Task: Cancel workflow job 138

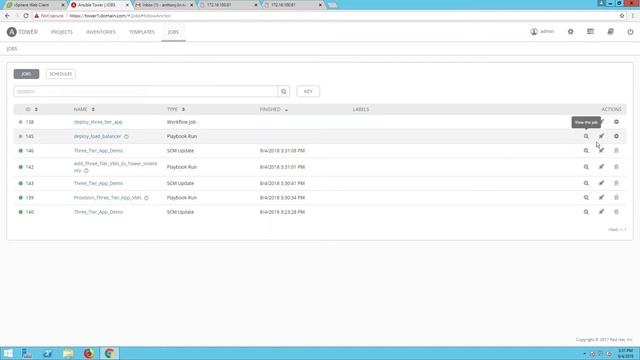Action: coord(616,122)
